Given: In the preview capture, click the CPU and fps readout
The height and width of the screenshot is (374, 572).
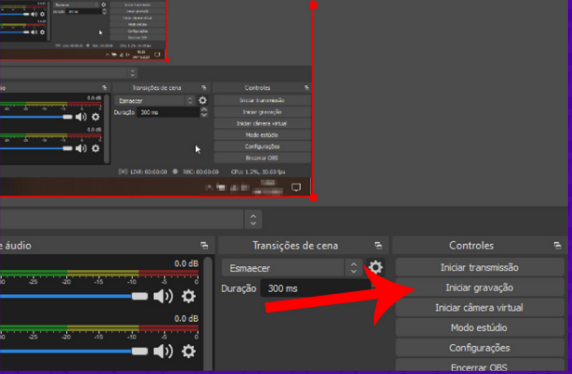Looking at the screenshot, I should pyautogui.click(x=258, y=171).
